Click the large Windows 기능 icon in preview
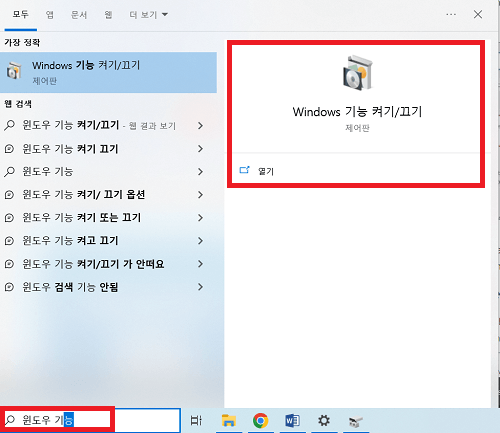The width and height of the screenshot is (500, 433). tap(358, 73)
